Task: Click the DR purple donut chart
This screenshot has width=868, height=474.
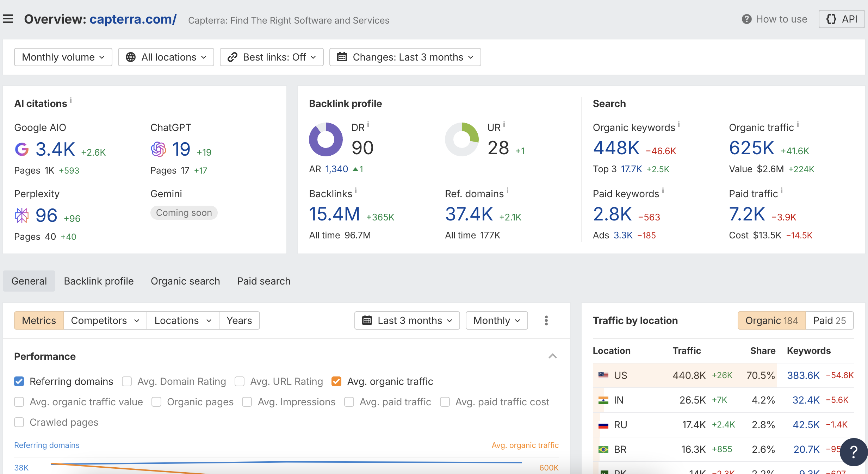Action: [326, 139]
